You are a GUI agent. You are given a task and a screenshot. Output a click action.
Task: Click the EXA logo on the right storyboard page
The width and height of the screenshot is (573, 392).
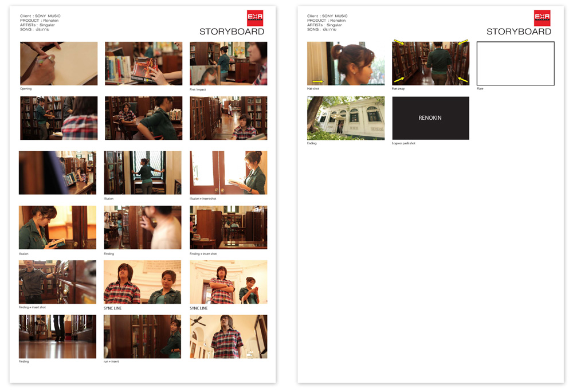pyautogui.click(x=542, y=18)
